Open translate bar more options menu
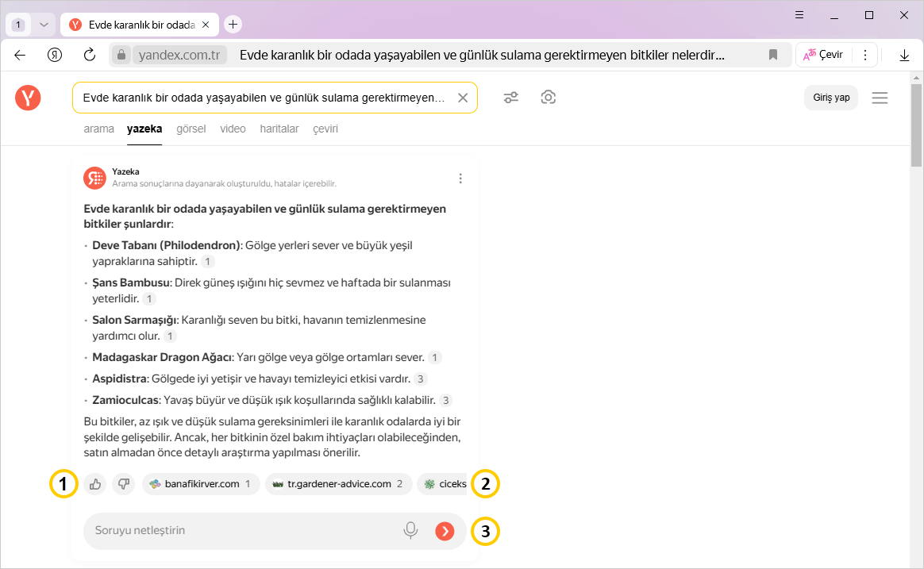Image resolution: width=924 pixels, height=569 pixels. click(x=865, y=55)
